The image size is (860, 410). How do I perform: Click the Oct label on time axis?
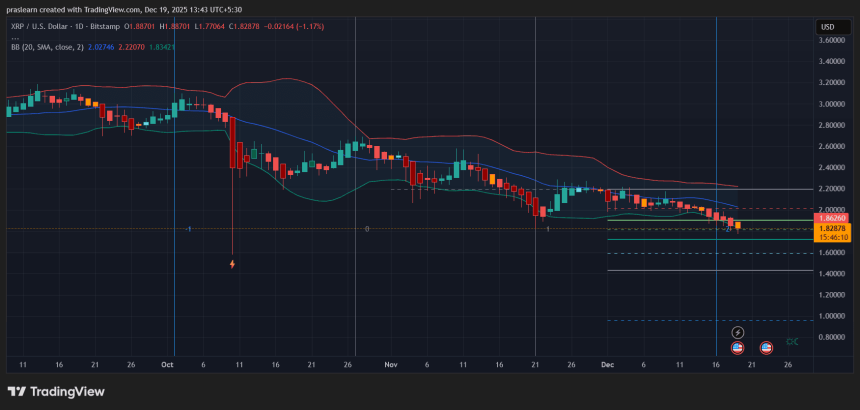click(167, 366)
